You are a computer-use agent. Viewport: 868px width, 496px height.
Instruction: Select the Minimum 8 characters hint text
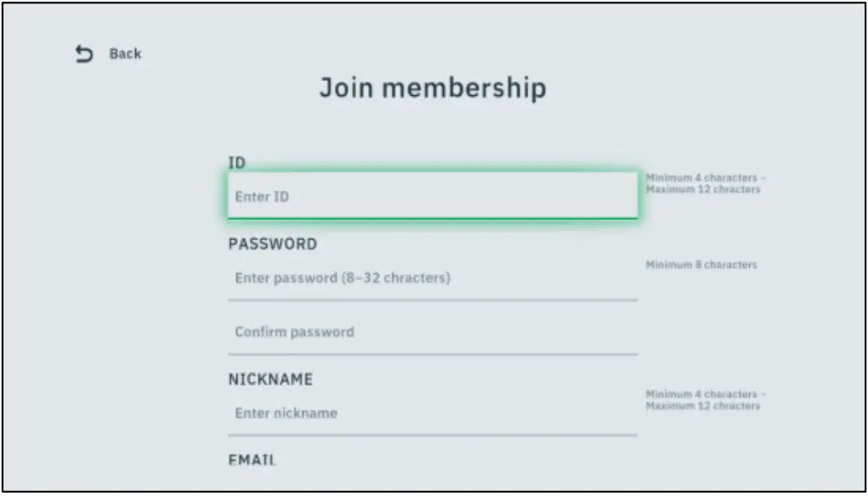click(702, 264)
